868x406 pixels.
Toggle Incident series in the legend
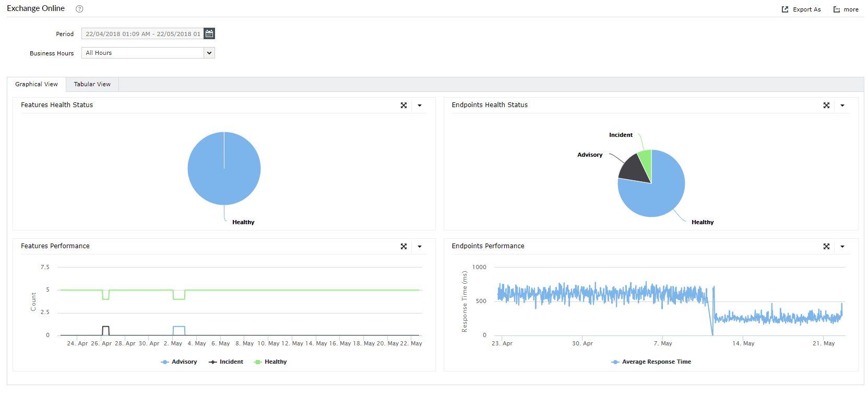(x=226, y=362)
